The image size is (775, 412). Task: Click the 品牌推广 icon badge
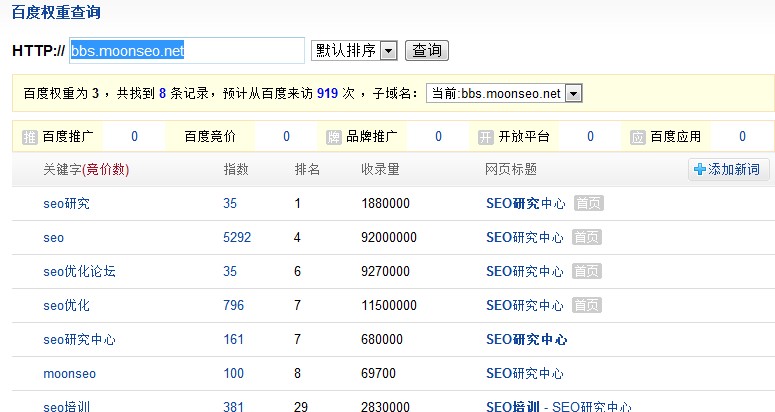[333, 137]
